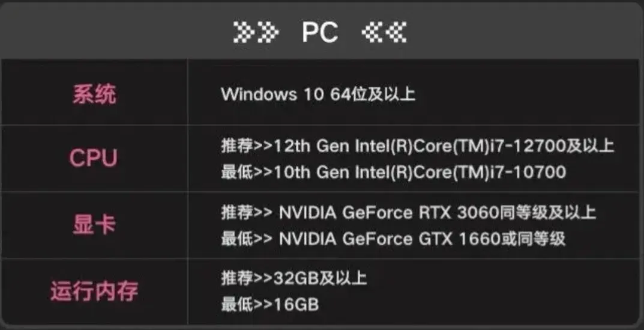This screenshot has height=330, width=644.
Task: Click recommended CPU i7-12700 line
Action: [x=417, y=145]
